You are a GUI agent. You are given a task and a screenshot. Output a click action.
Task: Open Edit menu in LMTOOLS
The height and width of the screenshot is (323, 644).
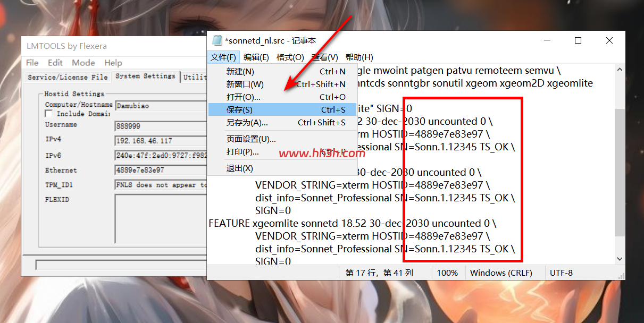pyautogui.click(x=55, y=63)
